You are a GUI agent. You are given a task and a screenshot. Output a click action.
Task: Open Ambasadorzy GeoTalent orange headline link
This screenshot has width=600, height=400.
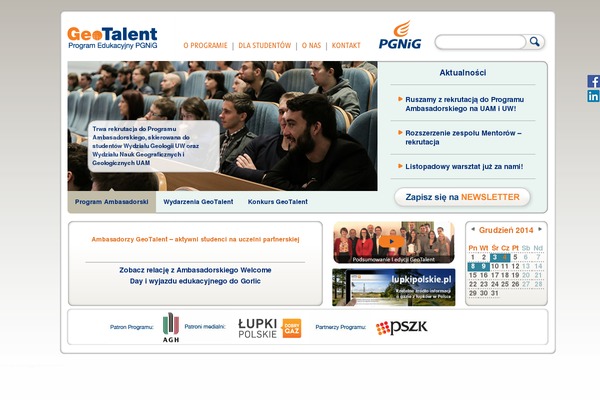195,239
